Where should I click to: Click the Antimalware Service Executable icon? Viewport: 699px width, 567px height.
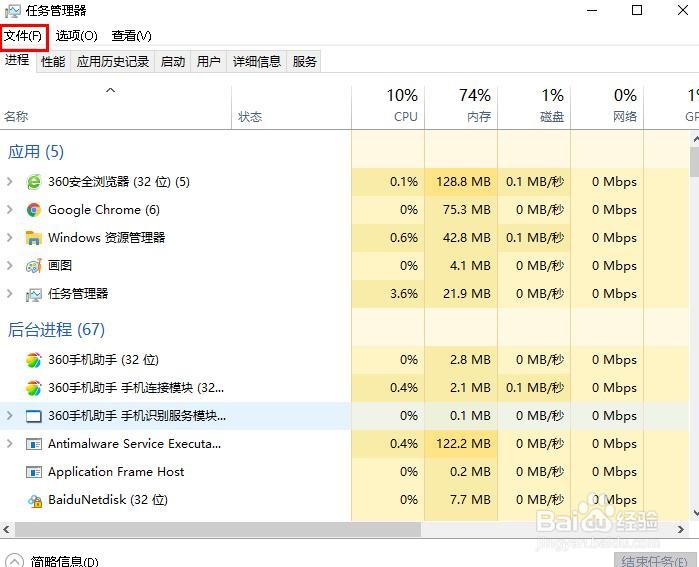33,444
